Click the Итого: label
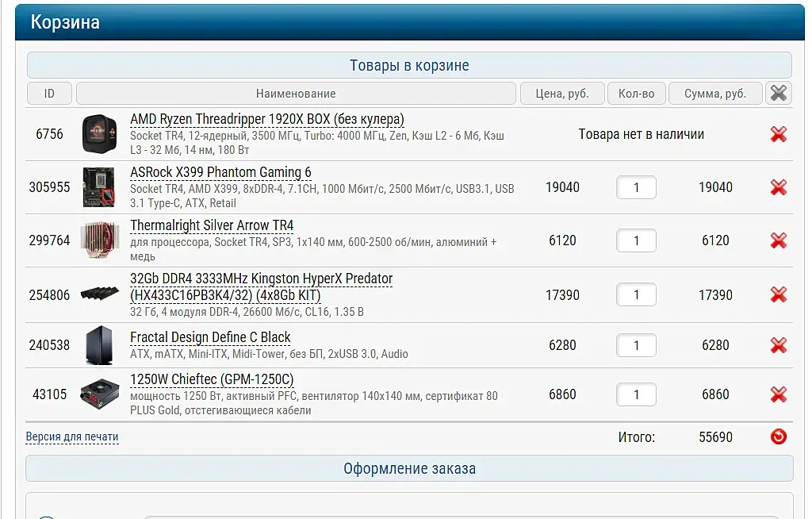This screenshot has width=812, height=519. point(637,437)
